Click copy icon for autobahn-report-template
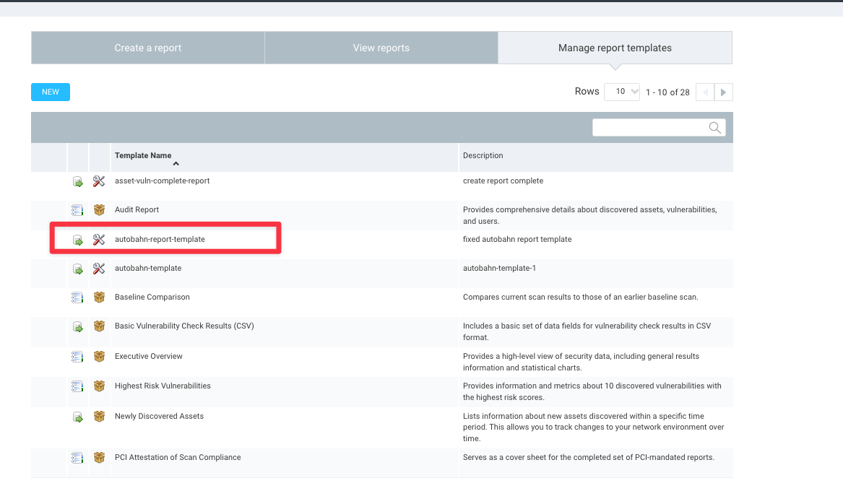843x504 pixels. pos(78,240)
